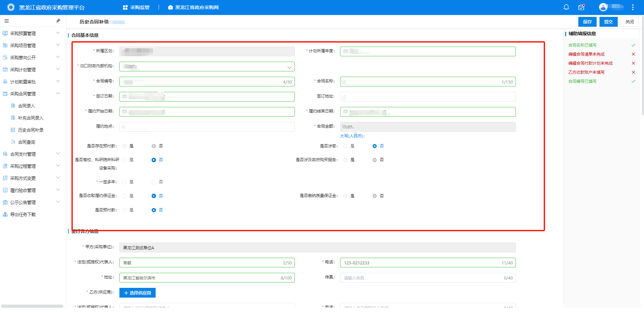644x314 pixels.
Task: Click the 编辑合同清单未完成 hint link
Action: 586,54
